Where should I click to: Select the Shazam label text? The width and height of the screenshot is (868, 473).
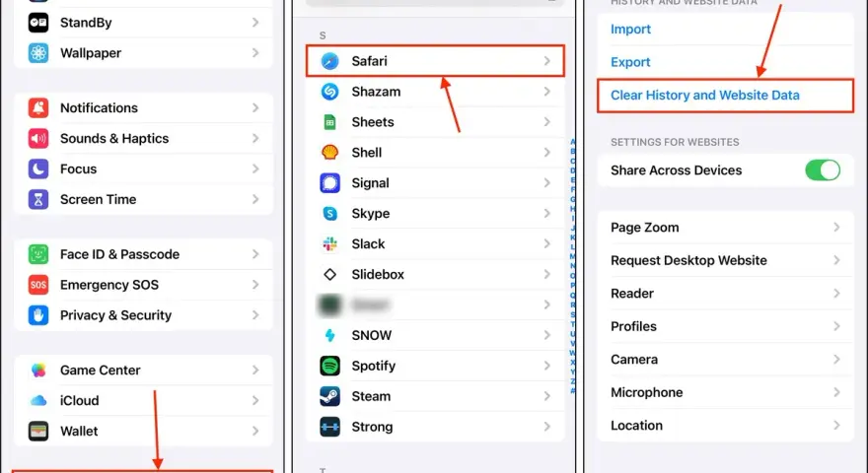(376, 92)
